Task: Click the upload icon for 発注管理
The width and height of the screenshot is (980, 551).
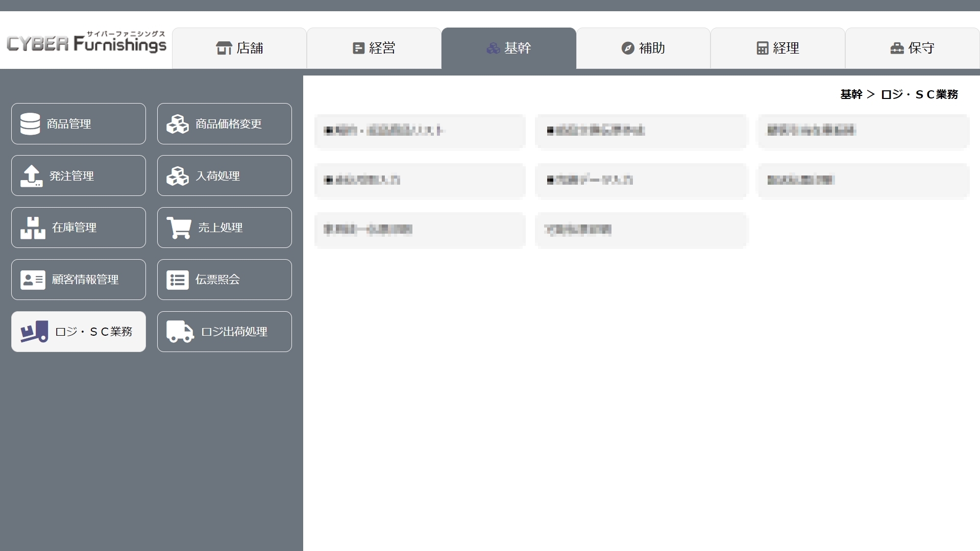Action: point(31,176)
